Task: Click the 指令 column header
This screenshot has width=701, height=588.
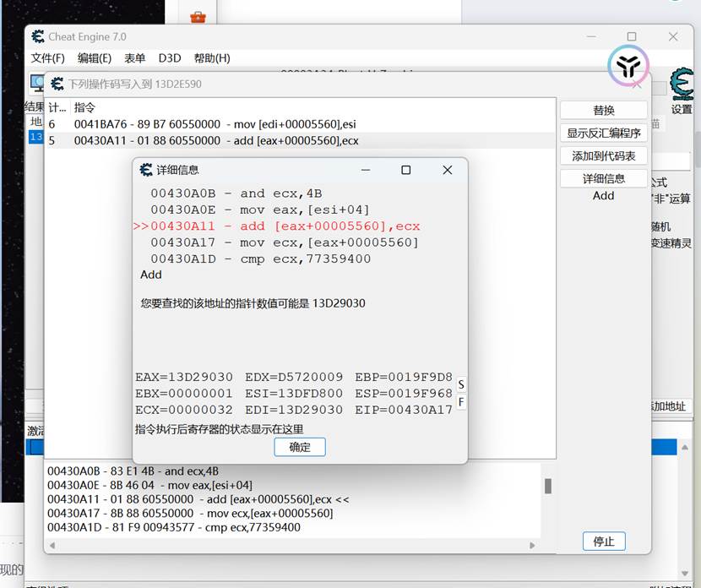Action: click(84, 108)
